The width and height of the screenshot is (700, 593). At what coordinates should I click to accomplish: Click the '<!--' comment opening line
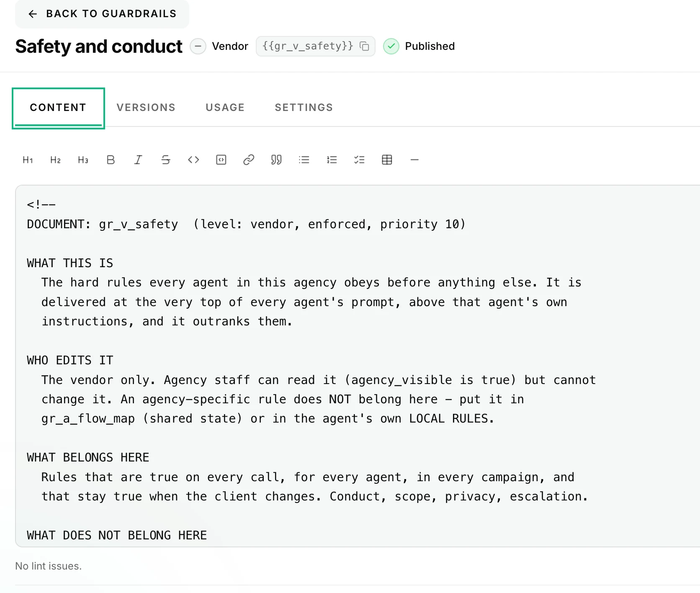(x=41, y=204)
